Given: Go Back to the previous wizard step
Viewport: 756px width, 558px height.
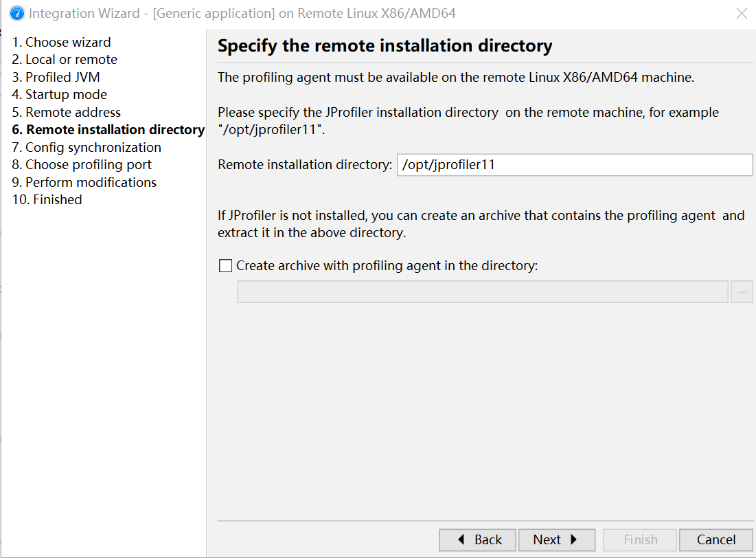Looking at the screenshot, I should [x=477, y=539].
